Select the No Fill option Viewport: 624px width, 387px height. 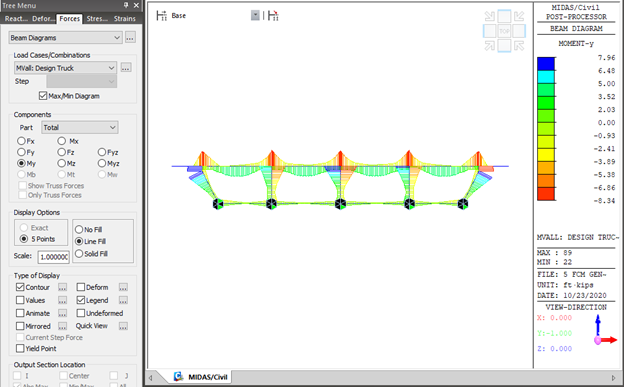(79, 230)
